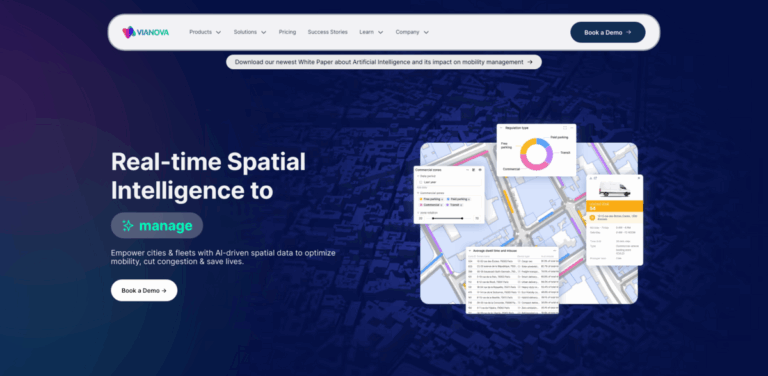Click the dark Book a Demo button in the navbar
The image size is (768, 376).
tap(608, 32)
